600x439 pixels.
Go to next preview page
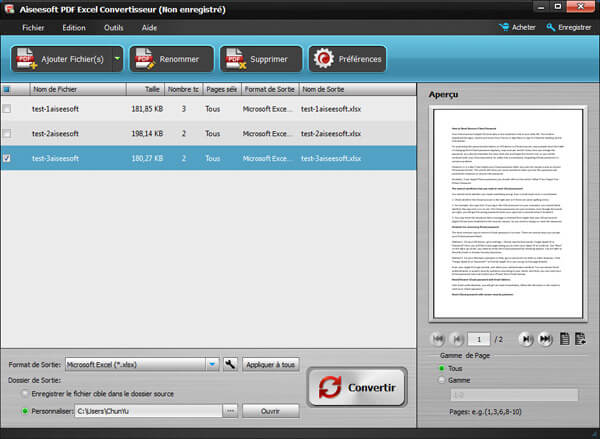pos(526,339)
